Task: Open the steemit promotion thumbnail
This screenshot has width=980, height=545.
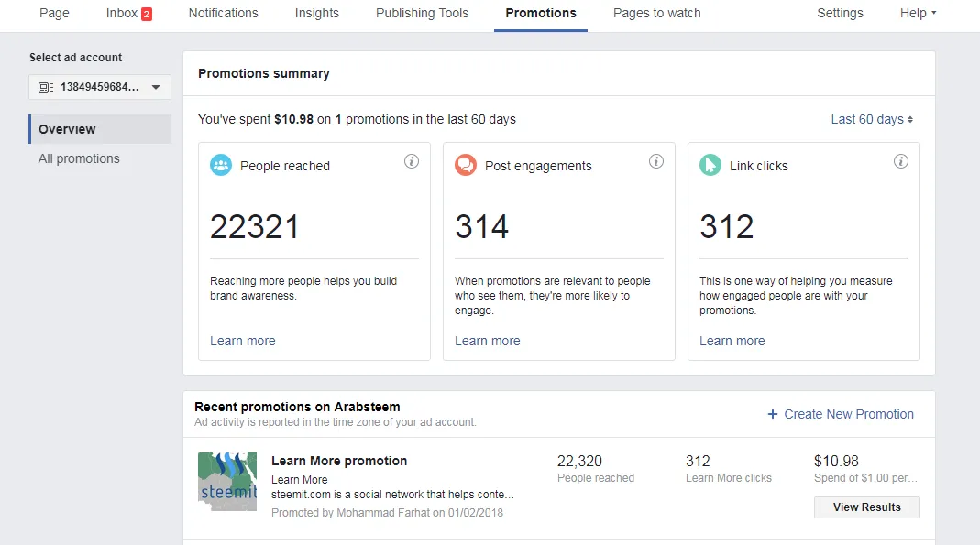Action: [227, 482]
